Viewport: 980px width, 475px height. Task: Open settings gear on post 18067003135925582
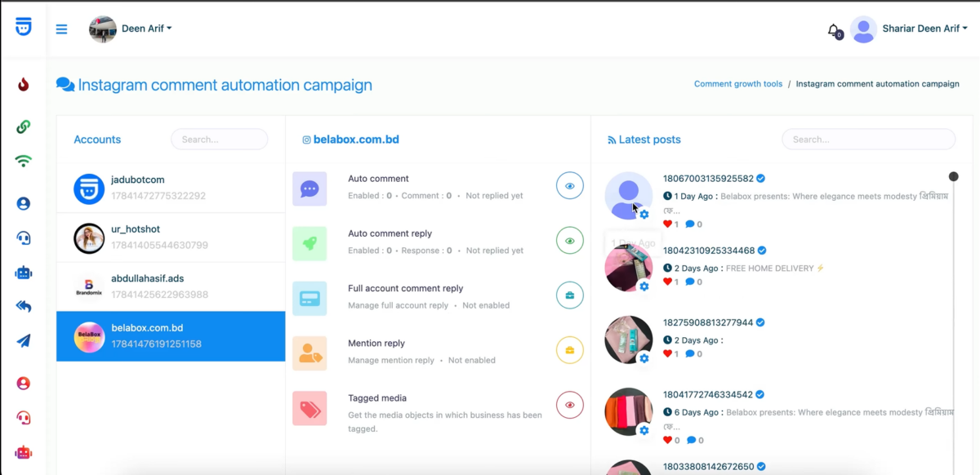coord(644,214)
